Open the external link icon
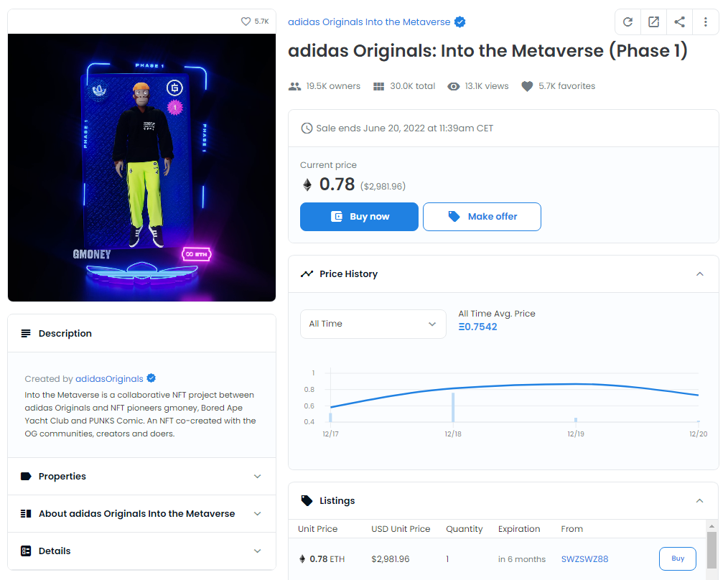The width and height of the screenshot is (728, 580). pyautogui.click(x=653, y=22)
